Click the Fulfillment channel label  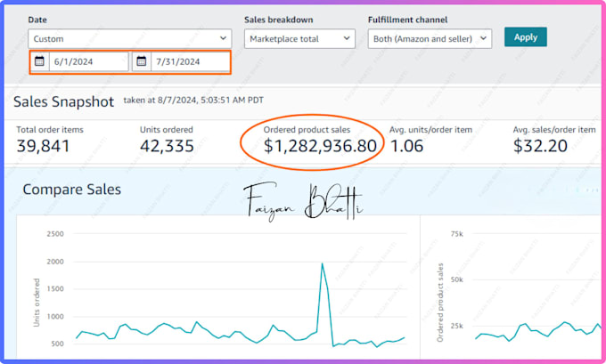pos(408,20)
